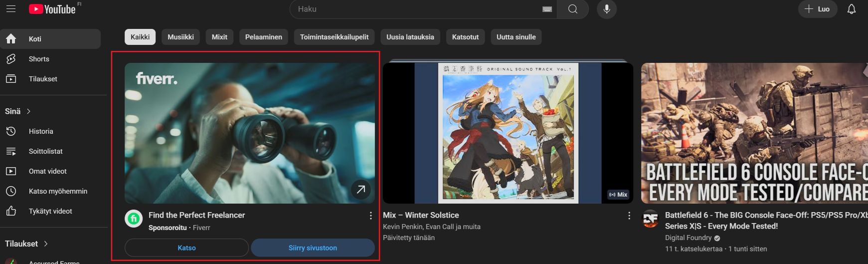Click the external link arrow on Fiverr ad
The image size is (868, 264).
360,190
